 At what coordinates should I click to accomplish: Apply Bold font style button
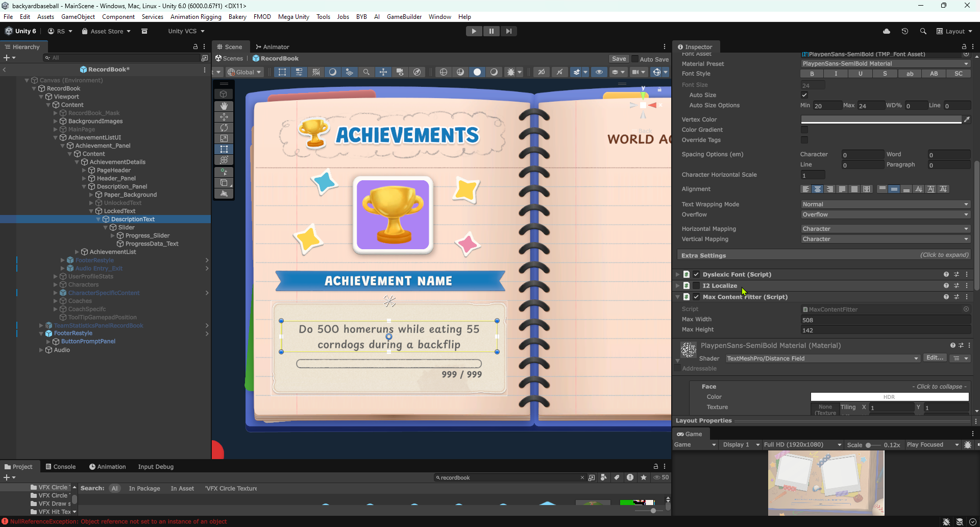click(x=813, y=74)
